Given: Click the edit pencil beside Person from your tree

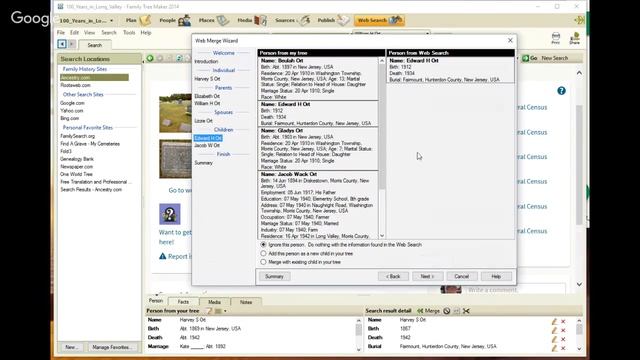Looking at the screenshot, I should tap(209, 311).
